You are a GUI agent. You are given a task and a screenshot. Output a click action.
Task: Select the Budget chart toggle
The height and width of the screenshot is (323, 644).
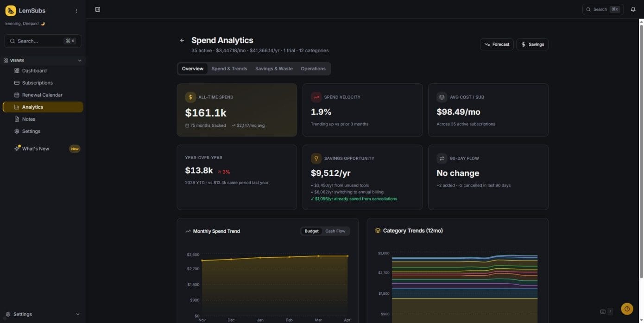click(x=311, y=231)
